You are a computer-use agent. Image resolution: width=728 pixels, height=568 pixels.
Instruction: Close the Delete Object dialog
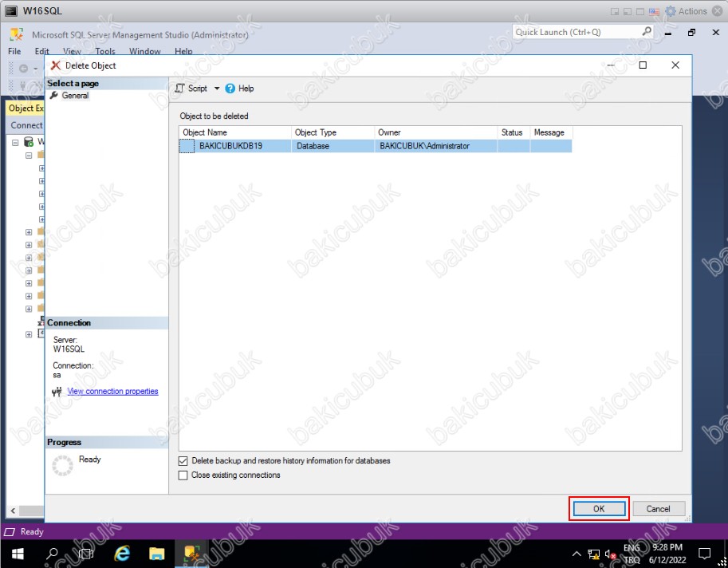[675, 65]
